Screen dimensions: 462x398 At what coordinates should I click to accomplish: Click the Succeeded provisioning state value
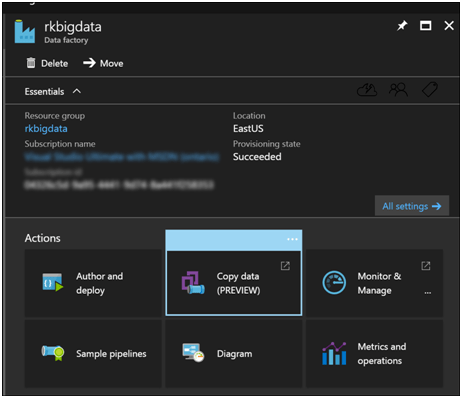coord(257,157)
